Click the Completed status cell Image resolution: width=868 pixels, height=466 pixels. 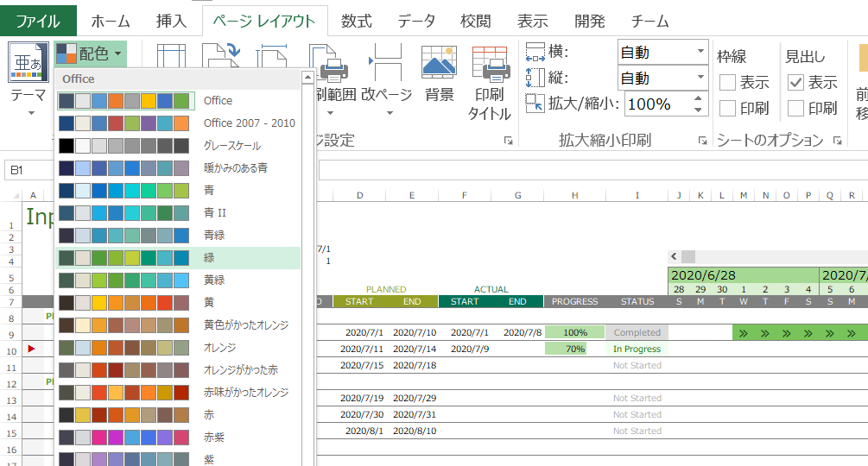pos(637,332)
